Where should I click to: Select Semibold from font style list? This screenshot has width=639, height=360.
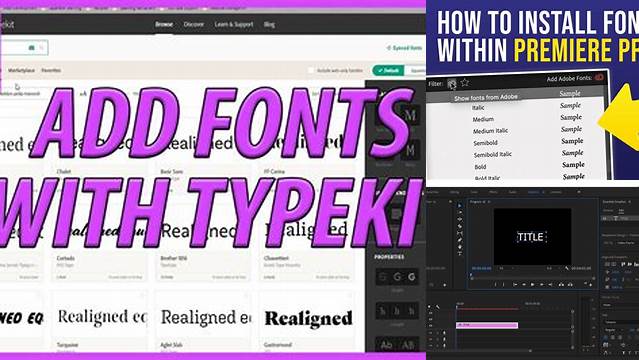pos(485,143)
